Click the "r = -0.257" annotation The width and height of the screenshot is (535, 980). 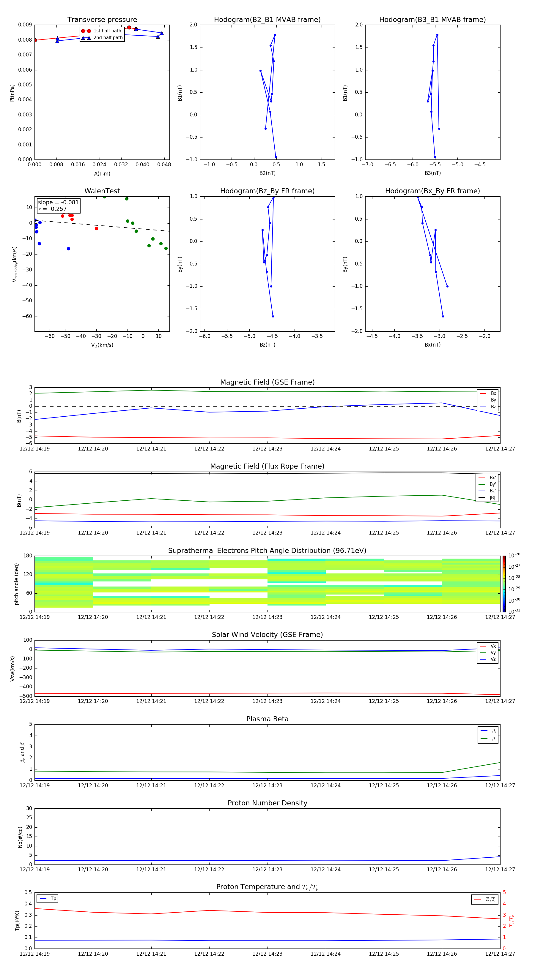53,209
